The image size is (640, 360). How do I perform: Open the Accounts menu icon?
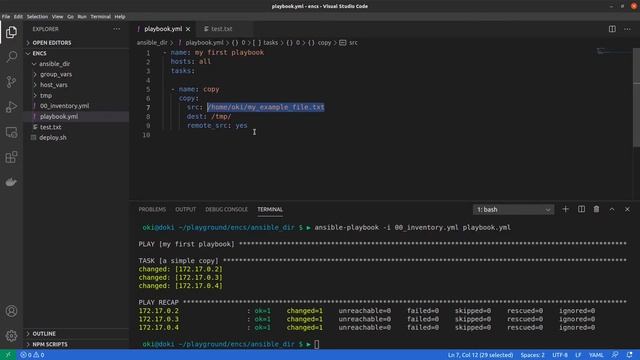click(11, 311)
